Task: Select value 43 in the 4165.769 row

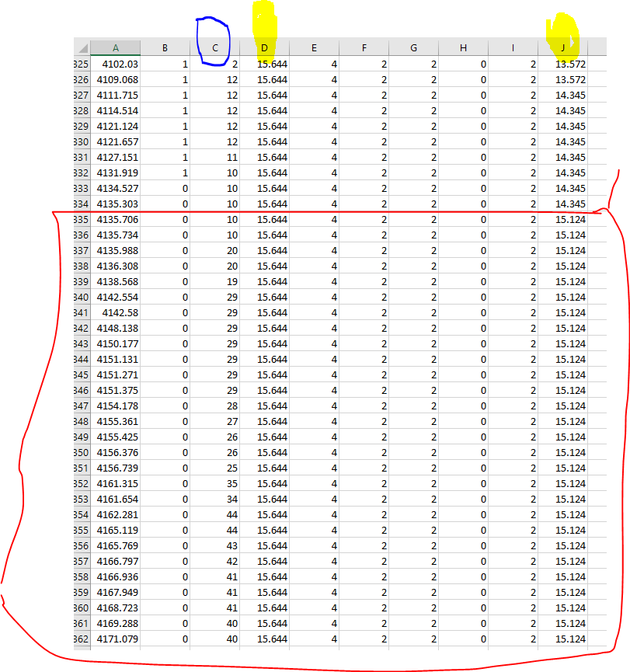Action: coord(214,545)
